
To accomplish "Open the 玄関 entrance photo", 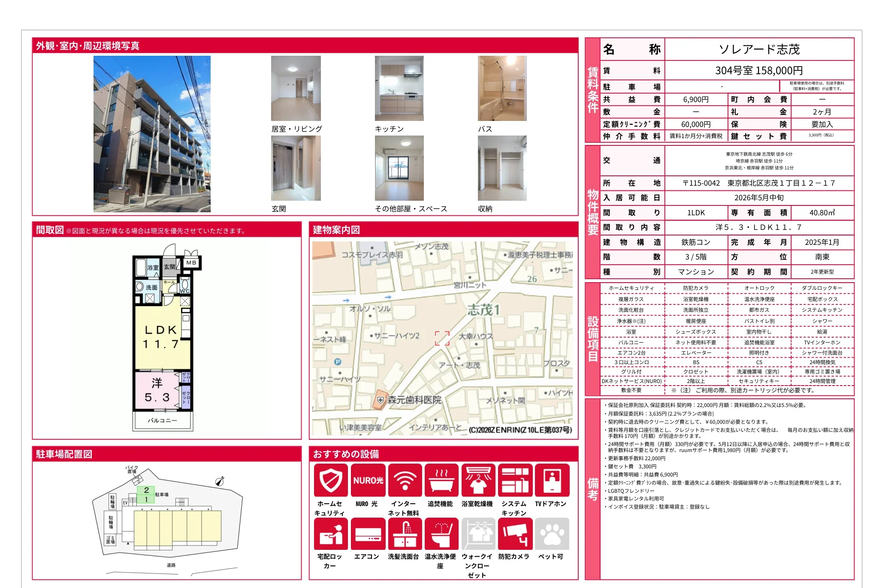I will point(296,168).
